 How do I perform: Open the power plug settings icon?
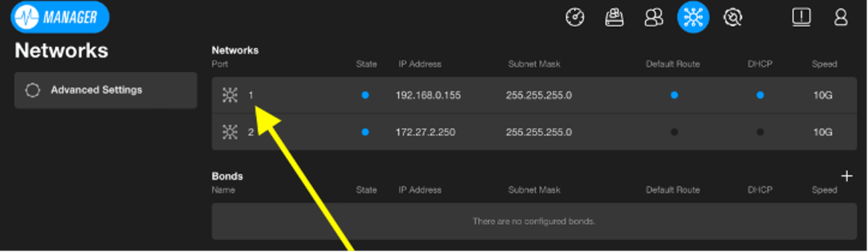(x=732, y=17)
